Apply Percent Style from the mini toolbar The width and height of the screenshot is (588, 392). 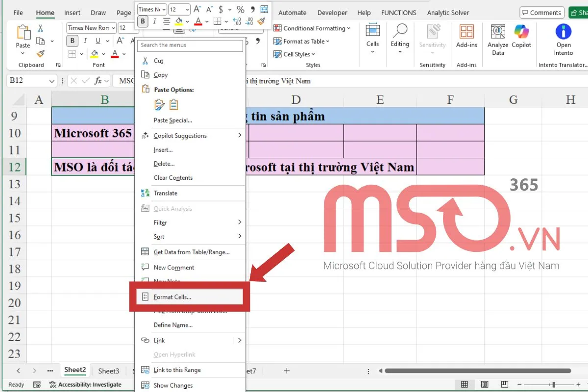tap(240, 9)
